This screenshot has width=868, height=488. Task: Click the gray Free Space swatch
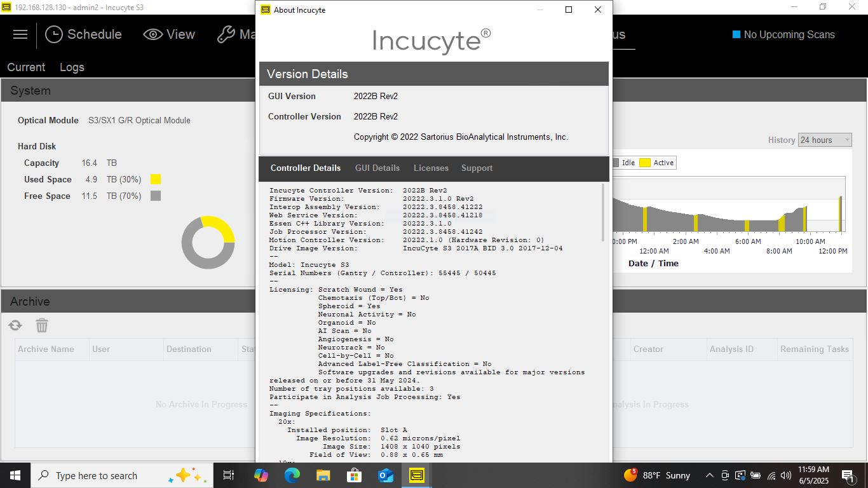[156, 196]
